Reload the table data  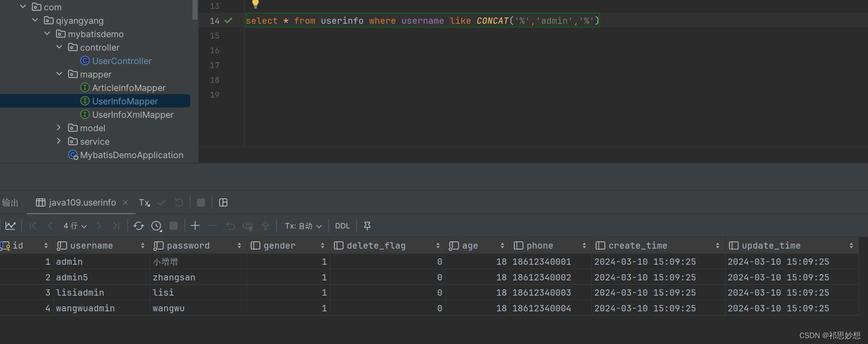[139, 226]
